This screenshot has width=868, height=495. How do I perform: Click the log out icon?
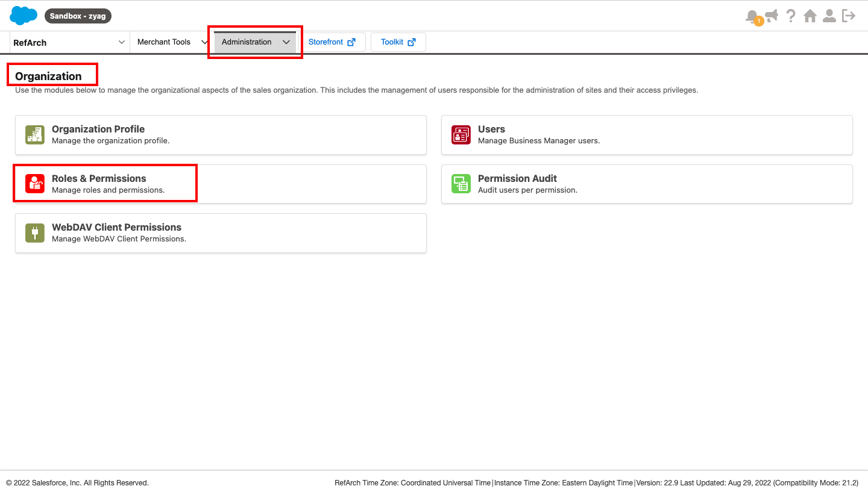[849, 16]
